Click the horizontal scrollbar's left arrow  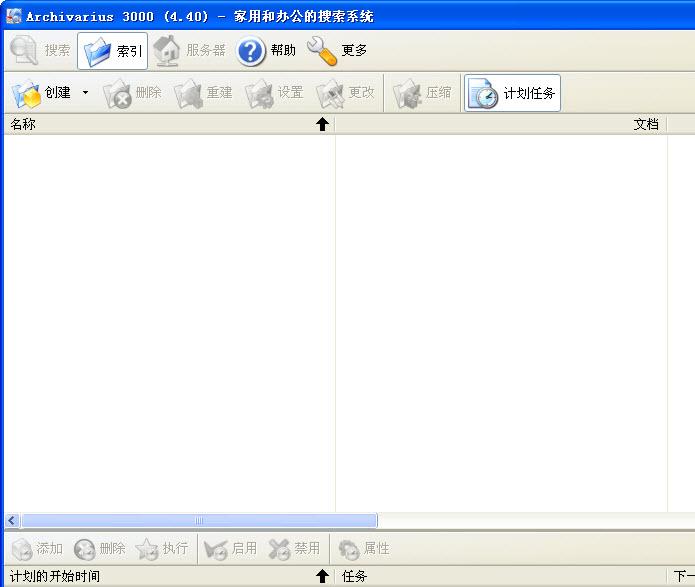12,520
